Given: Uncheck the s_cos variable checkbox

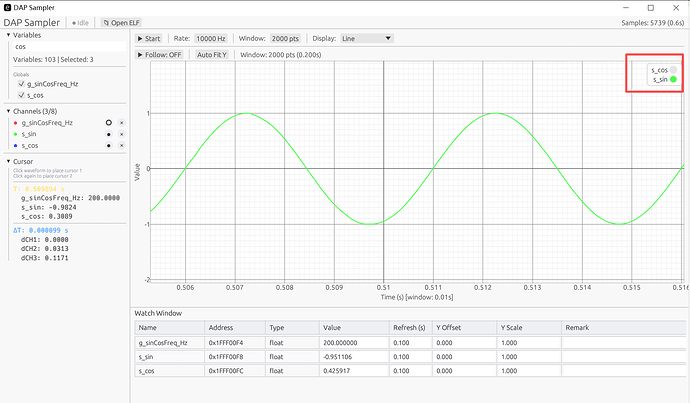Looking at the screenshot, I should [x=21, y=95].
